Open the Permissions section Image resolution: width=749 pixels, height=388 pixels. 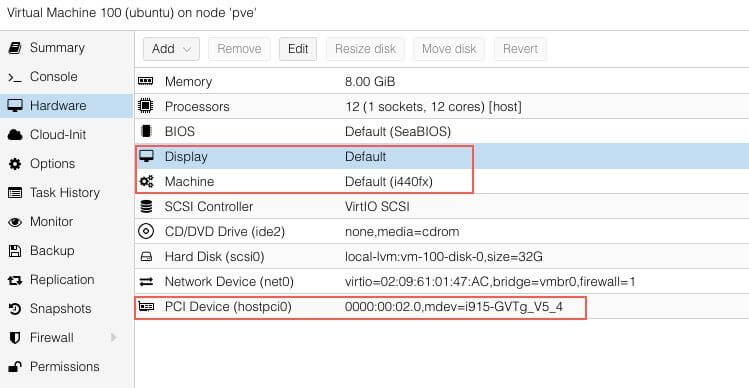pyautogui.click(x=66, y=366)
